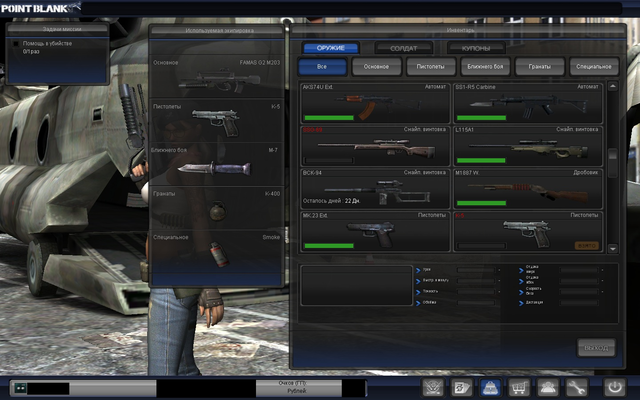The image size is (640, 400).
Task: Filter inventory by Основное
Action: (x=376, y=68)
